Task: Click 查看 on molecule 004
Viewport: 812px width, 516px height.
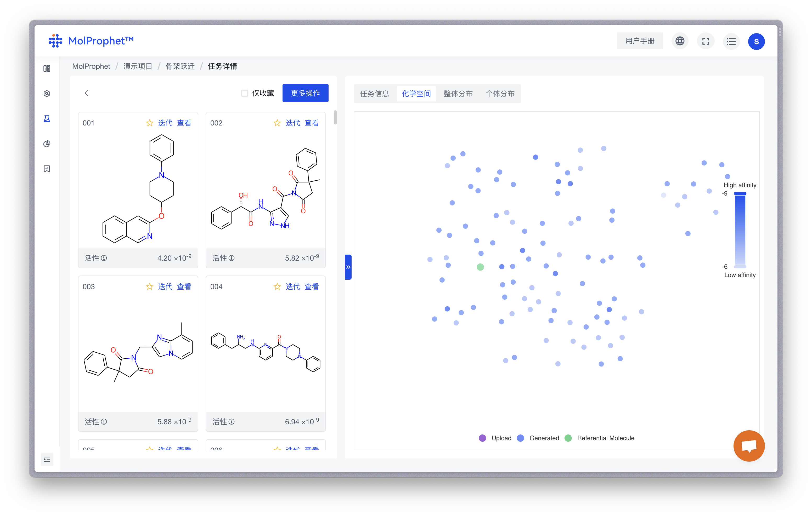Action: (x=312, y=286)
